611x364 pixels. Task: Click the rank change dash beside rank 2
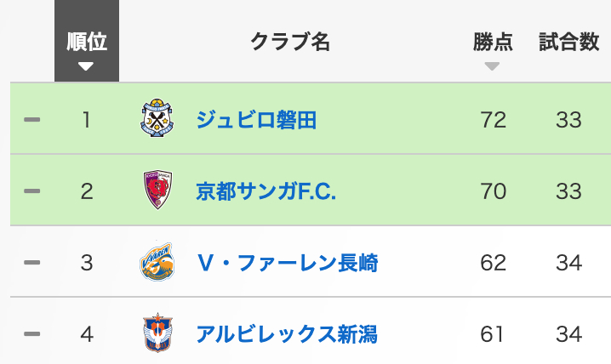point(32,191)
